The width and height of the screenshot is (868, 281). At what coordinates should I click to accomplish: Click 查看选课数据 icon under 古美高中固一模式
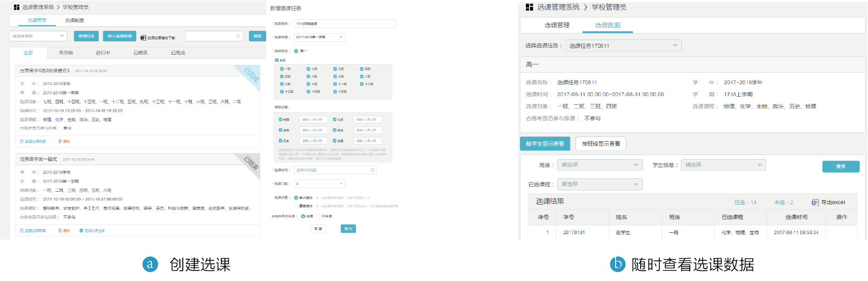coord(22,230)
